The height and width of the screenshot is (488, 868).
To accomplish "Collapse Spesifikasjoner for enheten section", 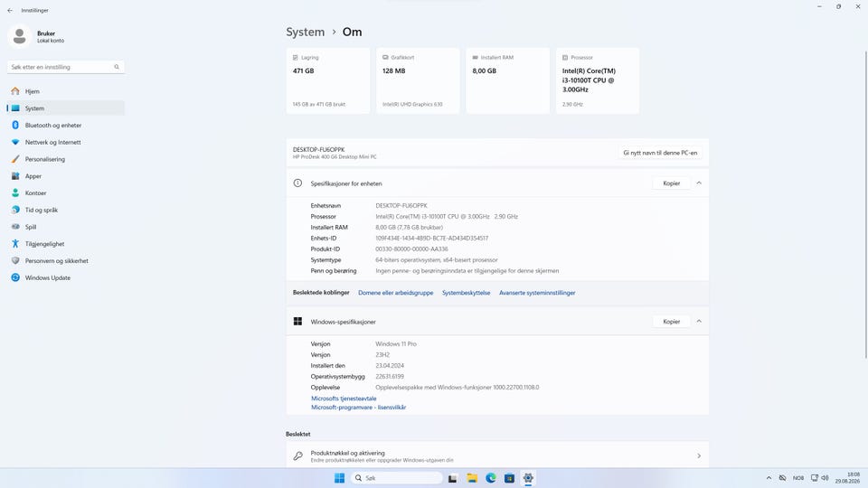I will pos(699,183).
